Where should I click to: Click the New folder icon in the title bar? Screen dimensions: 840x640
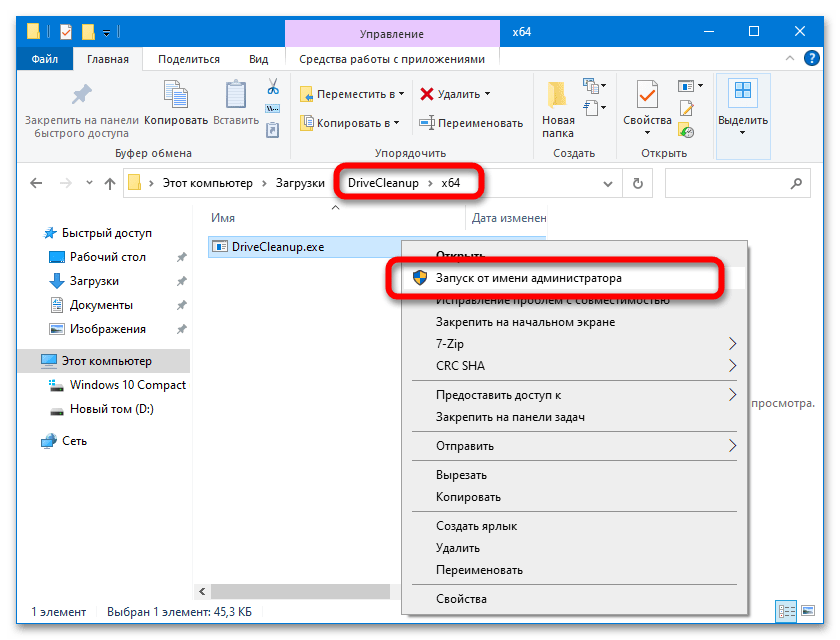88,32
